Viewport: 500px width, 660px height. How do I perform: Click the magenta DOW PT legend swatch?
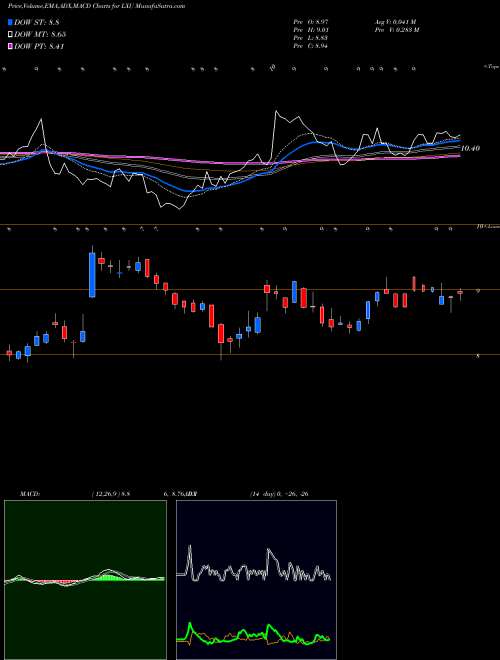coord(11,47)
